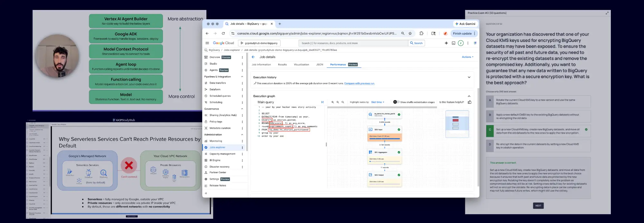The image size is (644, 223).
Task: Click the browser reload icon
Action: 223,33
